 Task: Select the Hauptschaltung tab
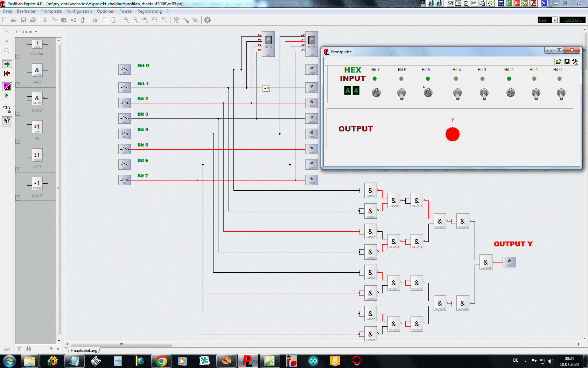coord(84,350)
